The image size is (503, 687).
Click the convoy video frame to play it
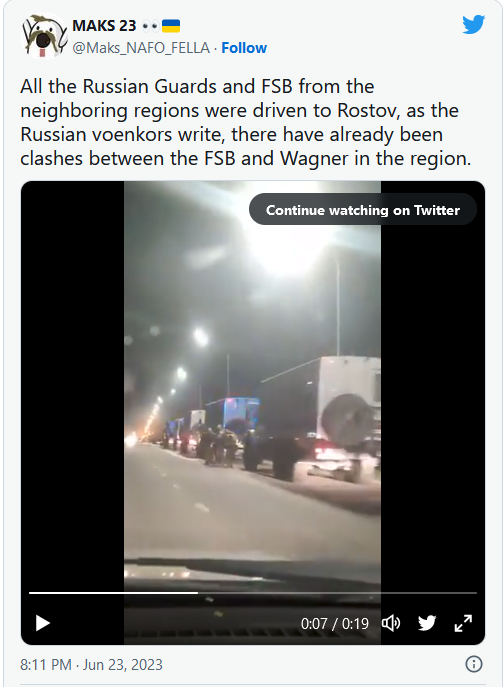[x=252, y=386]
